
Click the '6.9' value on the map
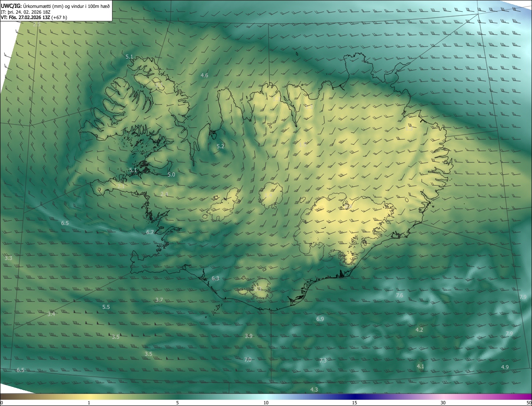coord(320,319)
